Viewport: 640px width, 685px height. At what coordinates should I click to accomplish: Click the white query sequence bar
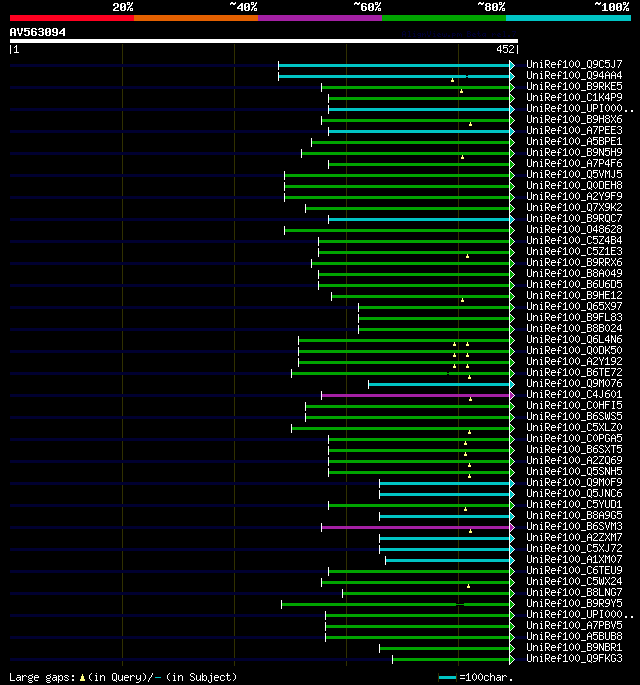pyautogui.click(x=264, y=41)
